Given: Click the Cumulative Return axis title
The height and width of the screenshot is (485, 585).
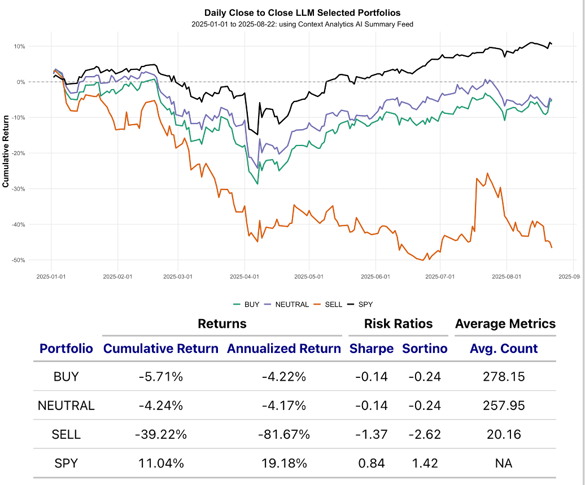Looking at the screenshot, I should [5, 151].
